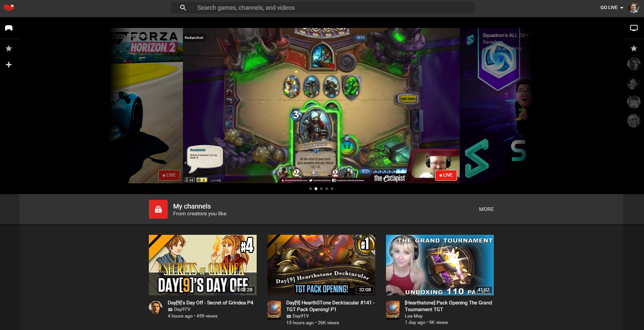Click the right sidebar favorites star
The height and width of the screenshot is (330, 644).
tap(634, 49)
